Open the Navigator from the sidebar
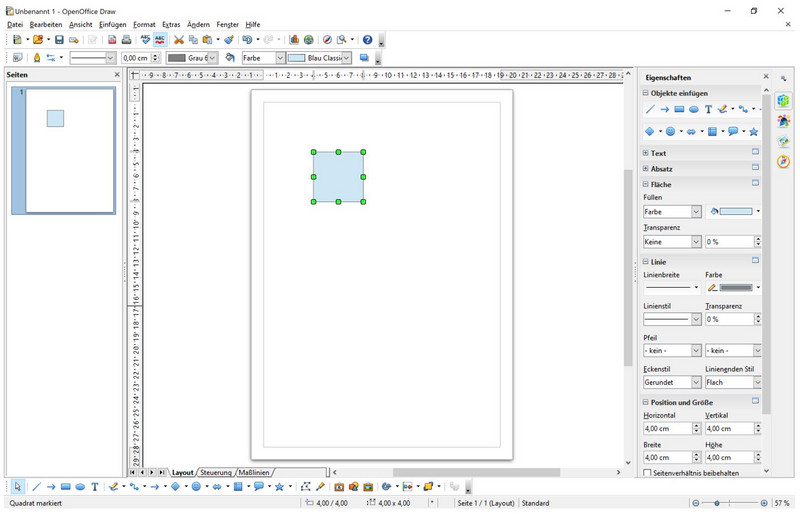Screen dimensions: 800x514 pyautogui.click(x=783, y=161)
